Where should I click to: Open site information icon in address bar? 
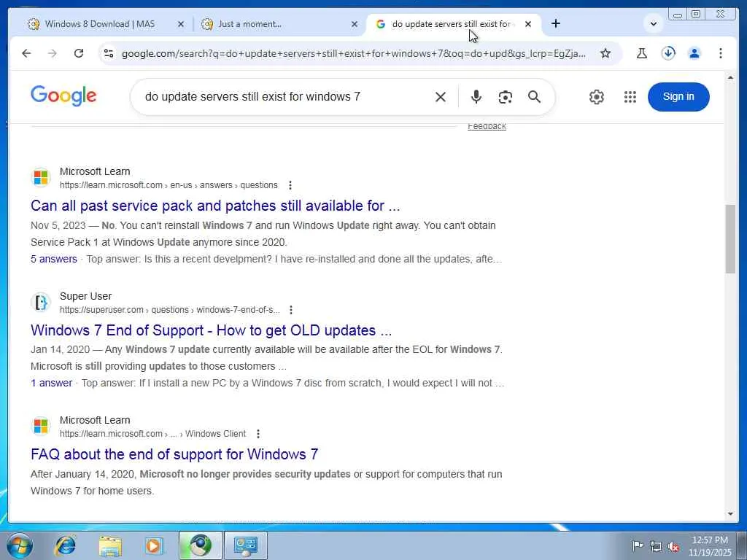pos(109,53)
